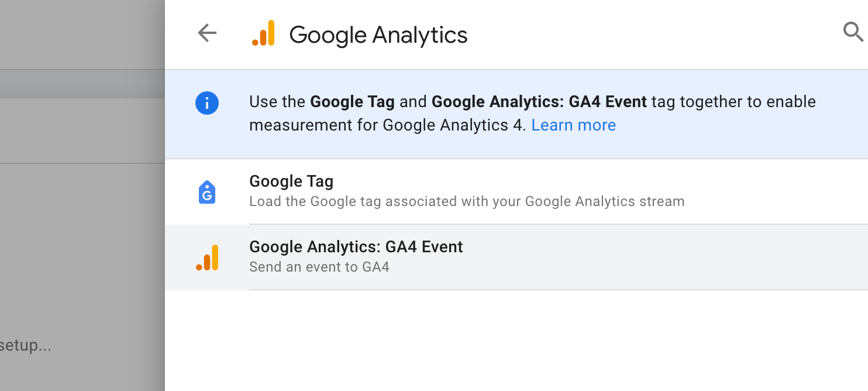Click the blue Google Tag icon
868x391 pixels.
pyautogui.click(x=207, y=191)
